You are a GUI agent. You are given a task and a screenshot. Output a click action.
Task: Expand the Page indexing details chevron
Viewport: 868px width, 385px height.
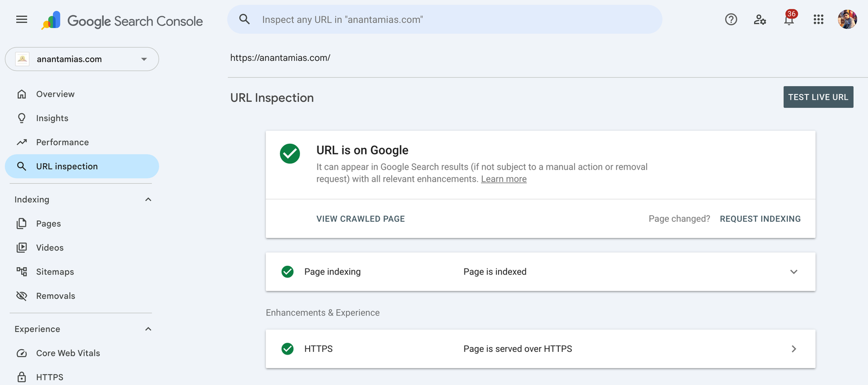(x=794, y=272)
